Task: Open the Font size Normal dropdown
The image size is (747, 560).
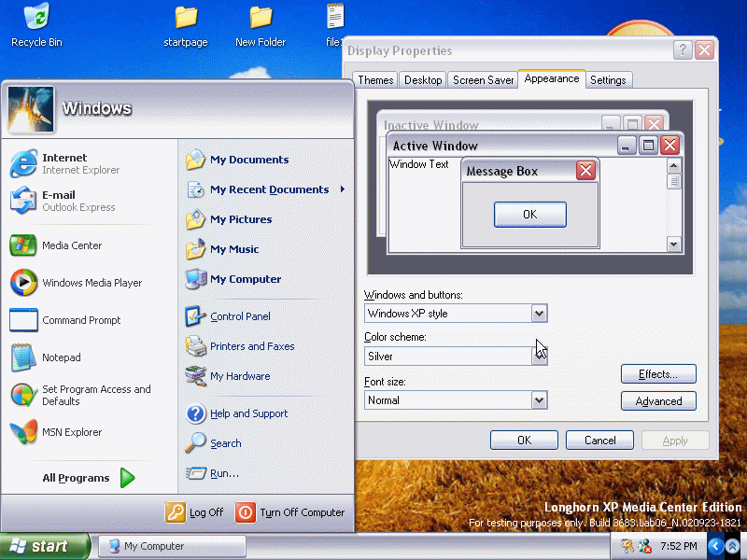Action: 539,400
